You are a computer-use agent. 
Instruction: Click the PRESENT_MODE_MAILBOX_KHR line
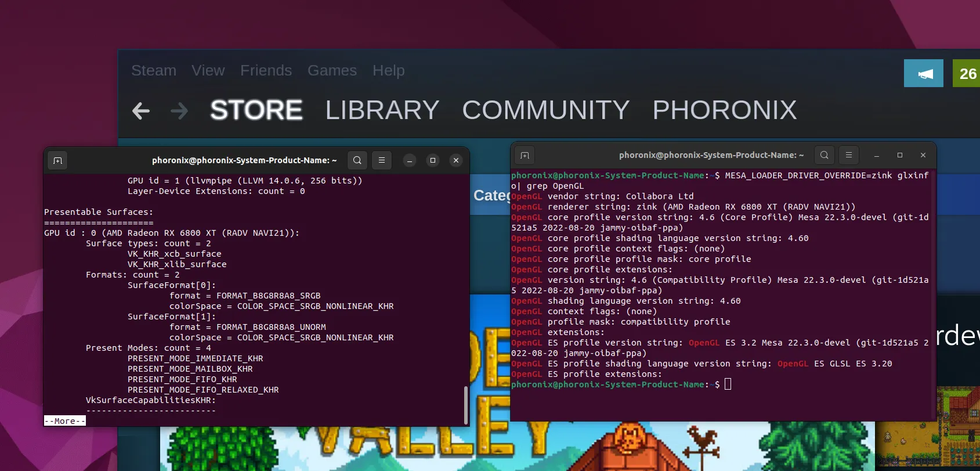(x=190, y=369)
